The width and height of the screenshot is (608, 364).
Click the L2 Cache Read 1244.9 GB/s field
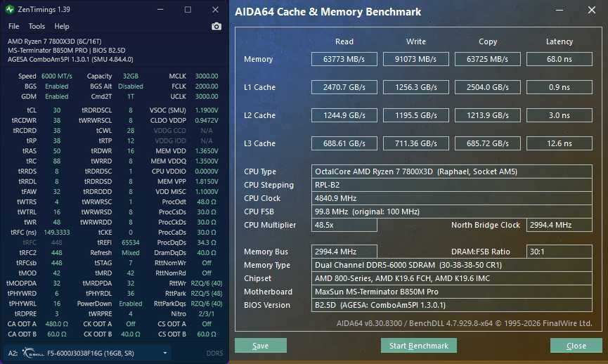click(344, 115)
